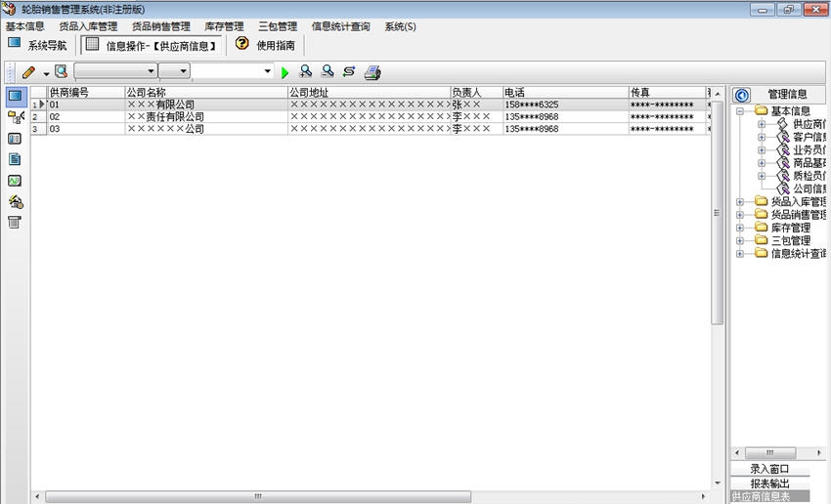Image resolution: width=831 pixels, height=504 pixels.
Task: Open the 基本信息 menu
Action: click(x=24, y=26)
